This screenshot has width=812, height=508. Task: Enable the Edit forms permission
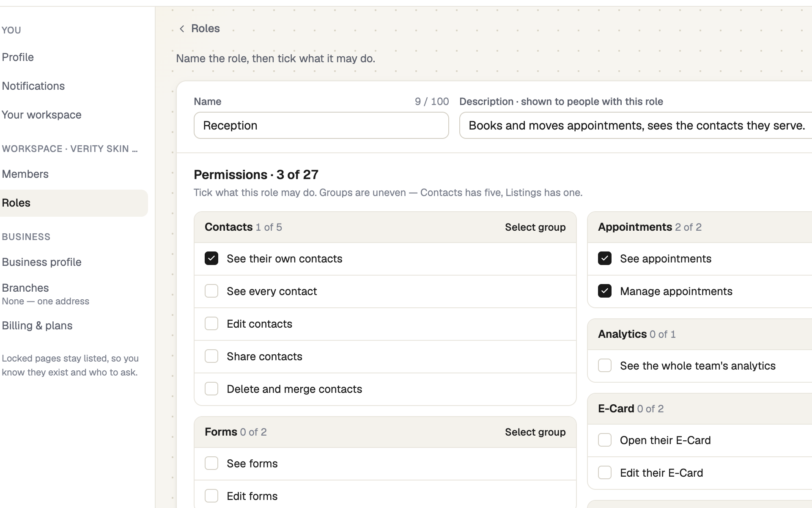click(x=211, y=496)
